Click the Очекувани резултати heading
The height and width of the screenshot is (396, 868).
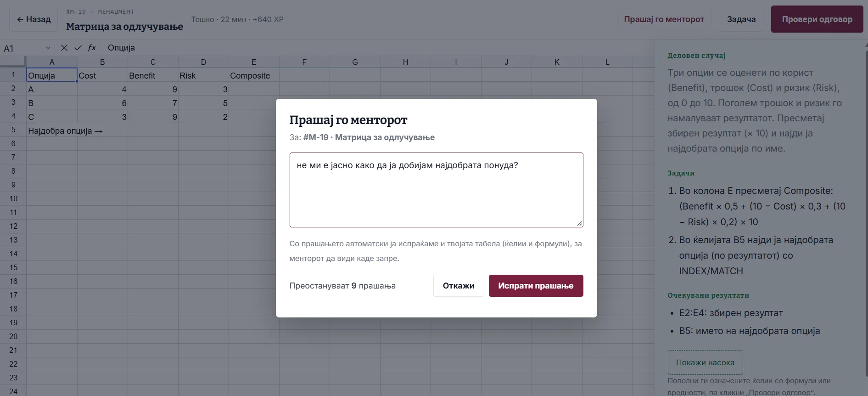point(708,295)
